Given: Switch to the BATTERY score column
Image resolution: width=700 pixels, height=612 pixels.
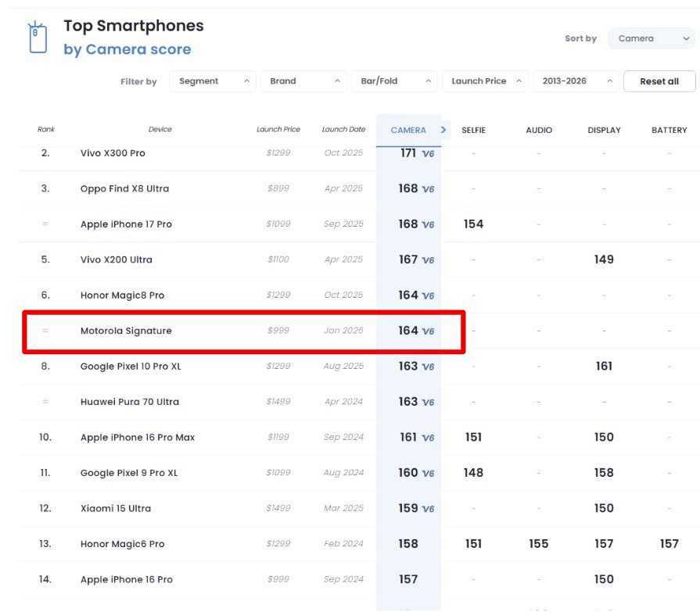Looking at the screenshot, I should [669, 131].
